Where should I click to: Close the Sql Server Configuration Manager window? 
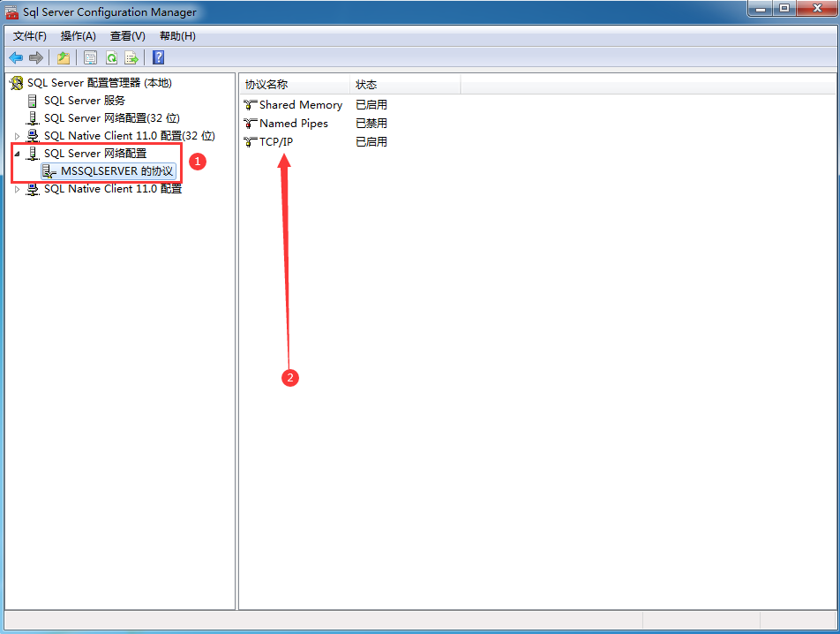pos(817,8)
